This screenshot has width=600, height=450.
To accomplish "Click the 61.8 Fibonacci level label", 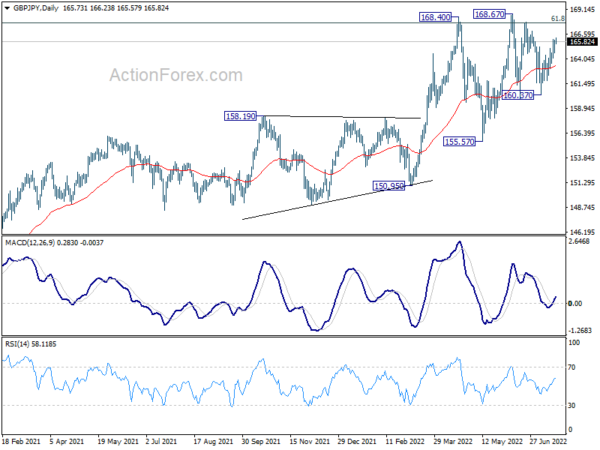I will [558, 18].
